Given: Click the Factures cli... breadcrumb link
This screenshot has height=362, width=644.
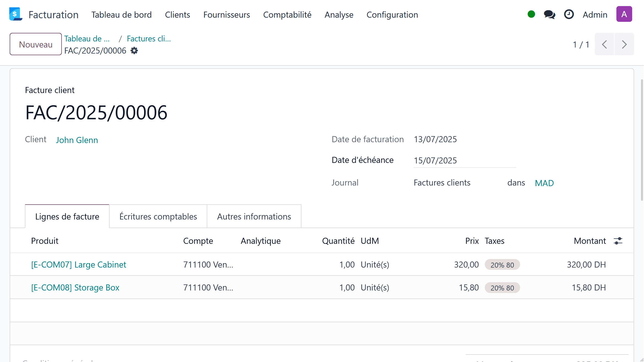Looking at the screenshot, I should (149, 39).
